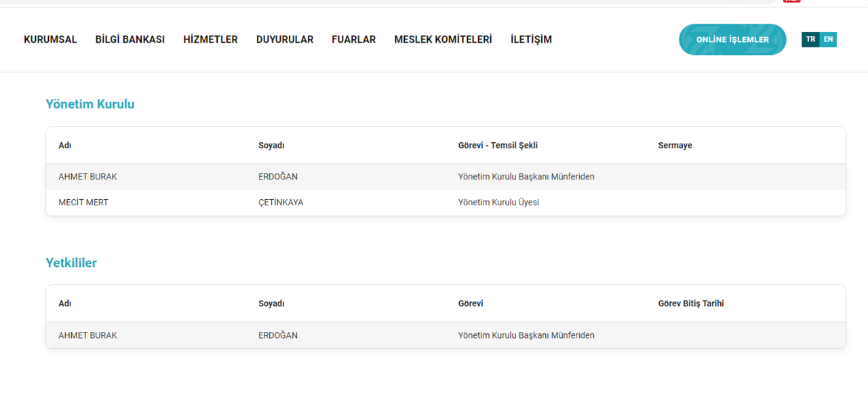Click the Sermaye column header

675,145
